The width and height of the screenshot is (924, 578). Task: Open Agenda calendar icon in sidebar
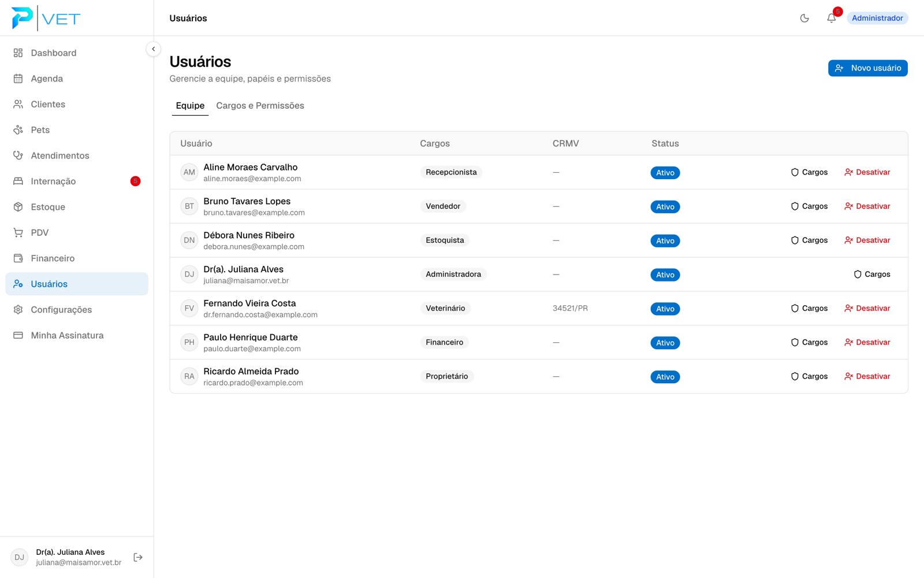tap(18, 79)
